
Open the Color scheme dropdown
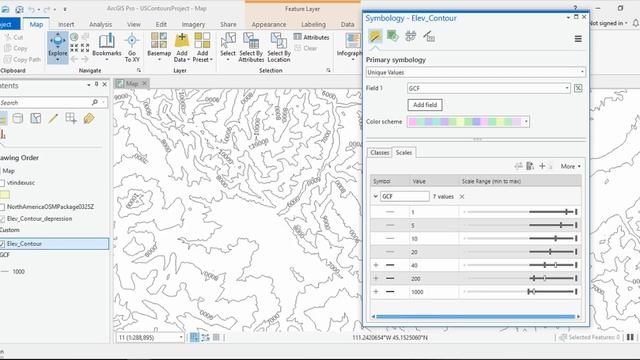(x=468, y=122)
